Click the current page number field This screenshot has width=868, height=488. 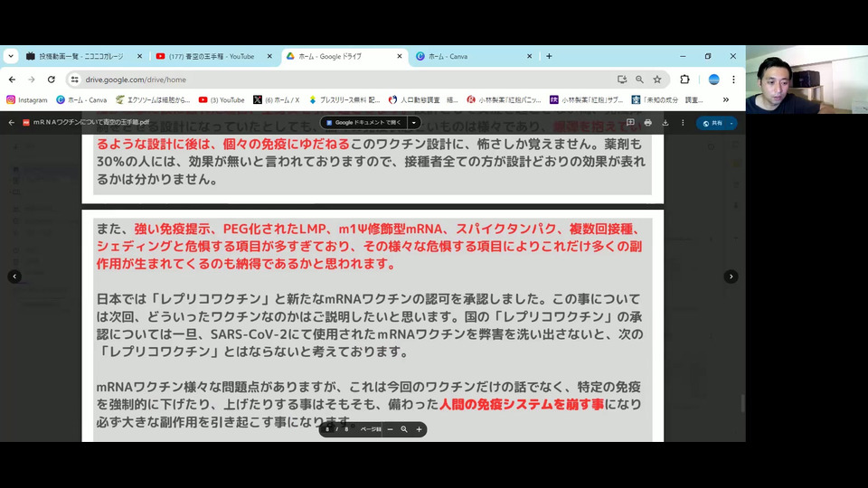[327, 429]
